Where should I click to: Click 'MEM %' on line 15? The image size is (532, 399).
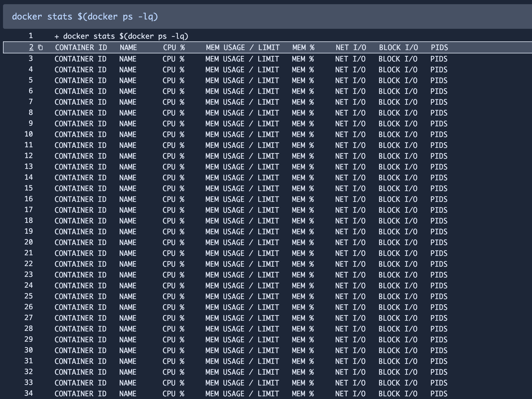point(303,188)
